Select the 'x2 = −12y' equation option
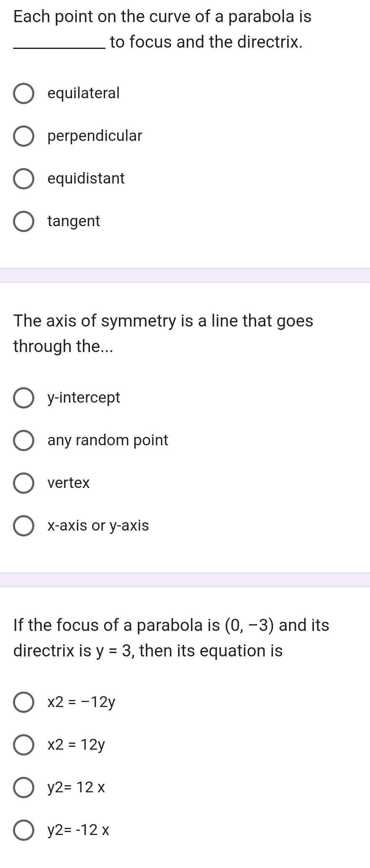Image resolution: width=370 pixels, height=868 pixels. pos(23,702)
